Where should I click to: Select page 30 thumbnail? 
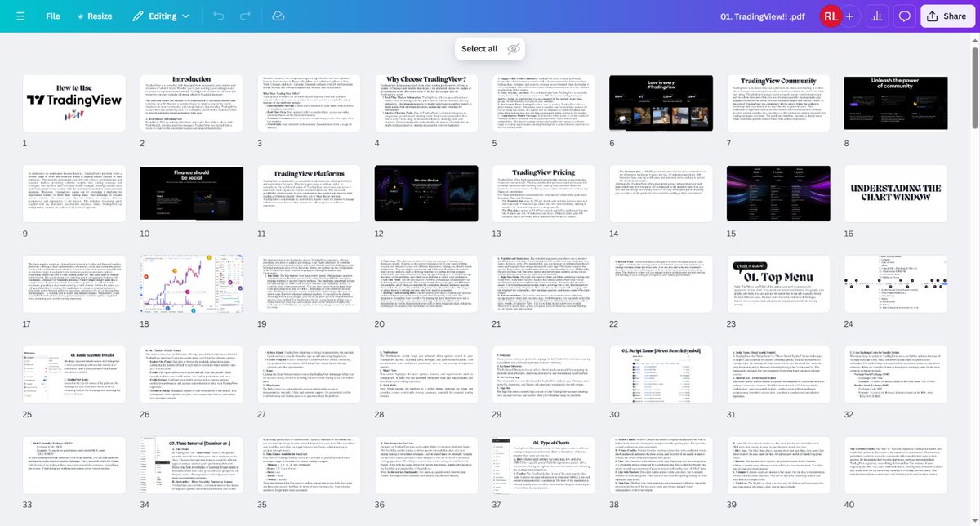[x=660, y=375]
